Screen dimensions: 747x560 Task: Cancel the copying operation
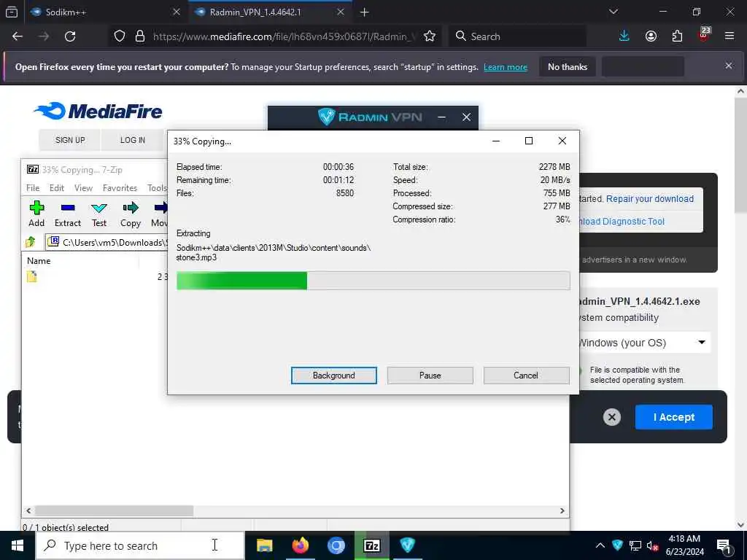[x=526, y=376]
